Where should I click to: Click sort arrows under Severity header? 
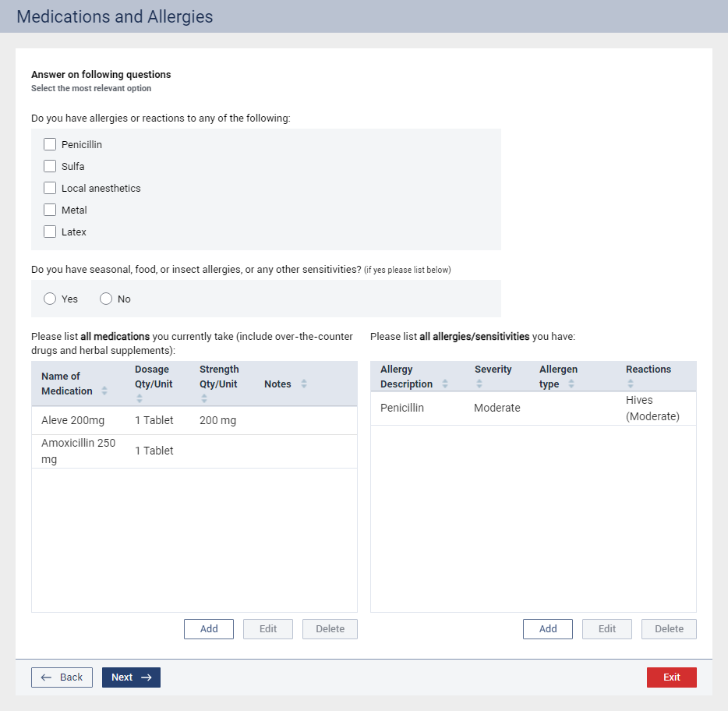(479, 384)
